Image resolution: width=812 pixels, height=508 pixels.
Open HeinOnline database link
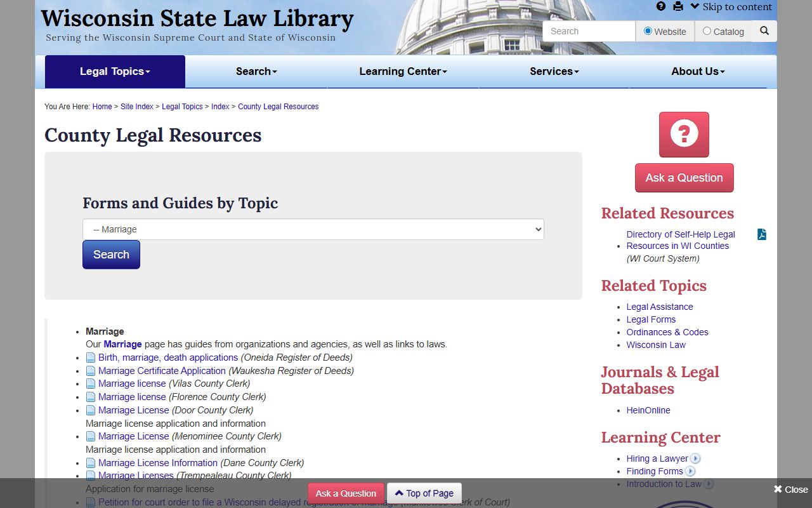tap(648, 410)
